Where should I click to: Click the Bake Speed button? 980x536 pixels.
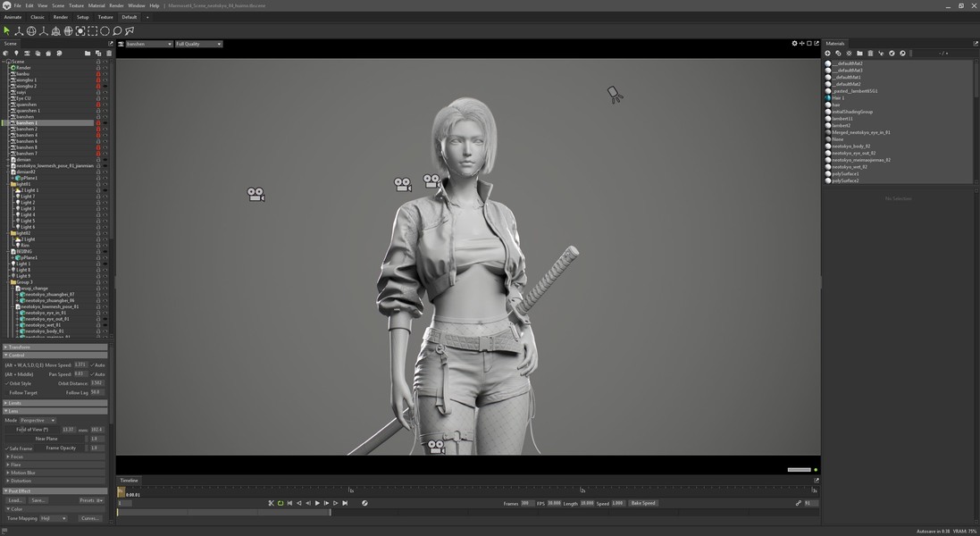tap(643, 503)
